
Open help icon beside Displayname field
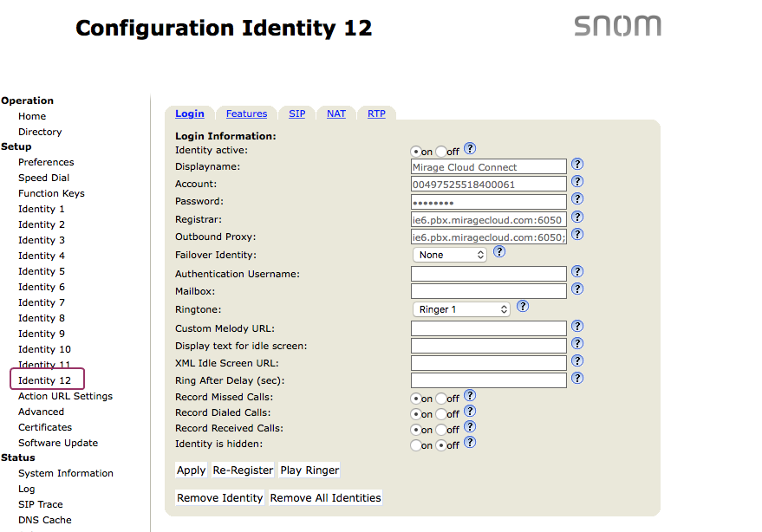click(577, 165)
